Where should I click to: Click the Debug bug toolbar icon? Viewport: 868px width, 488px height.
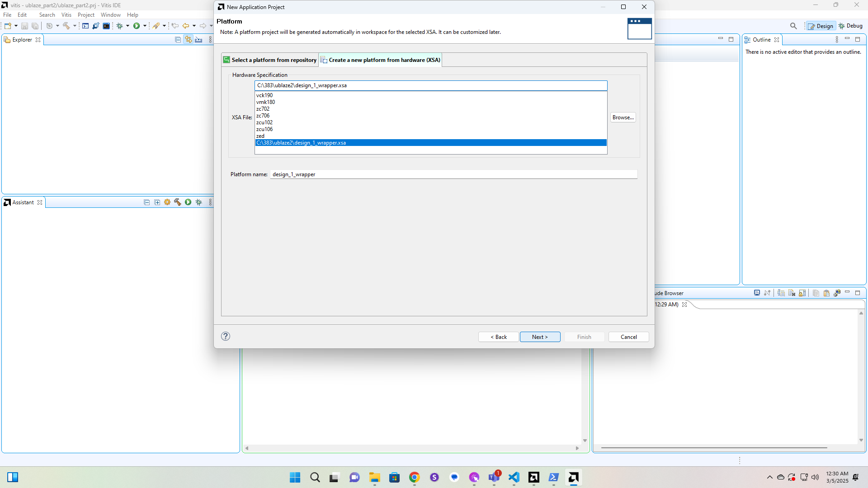pos(120,26)
